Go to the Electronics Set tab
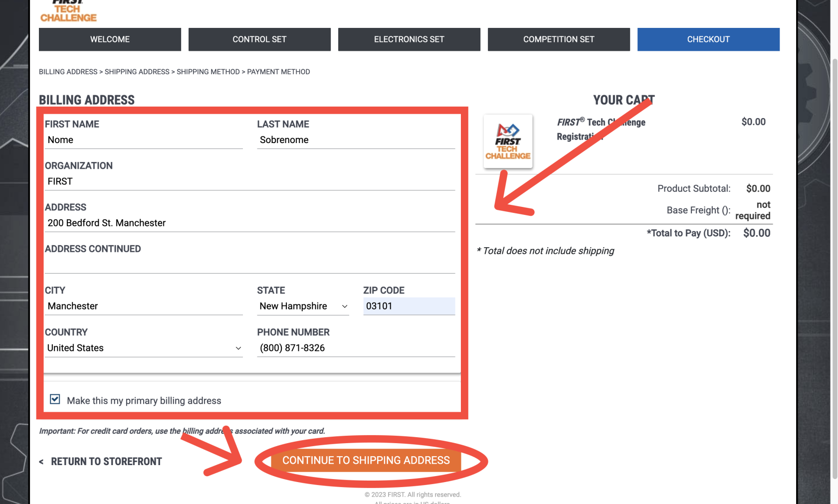 409,39
